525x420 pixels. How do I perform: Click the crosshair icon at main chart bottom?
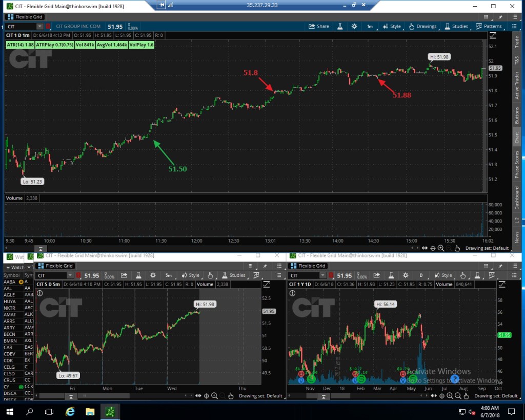[x=433, y=248]
